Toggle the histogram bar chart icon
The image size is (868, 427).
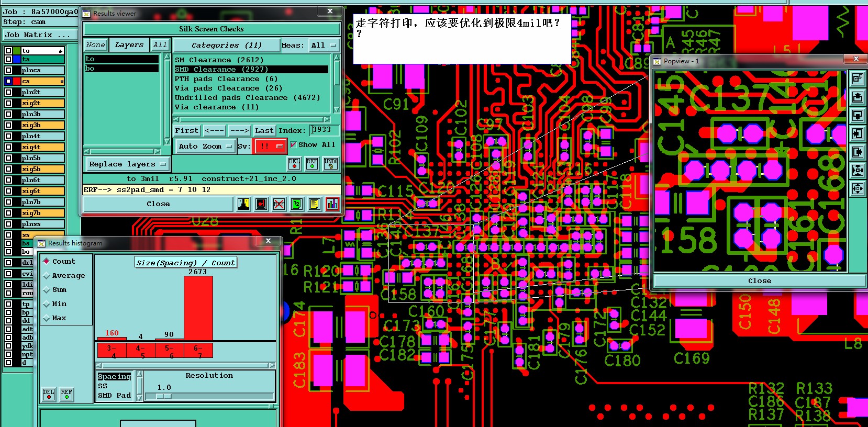332,204
